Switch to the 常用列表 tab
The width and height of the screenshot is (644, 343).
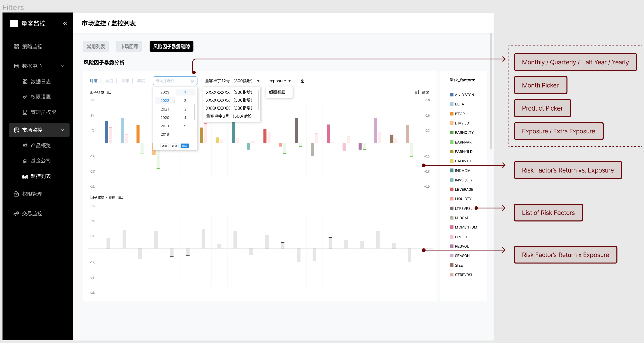(x=96, y=46)
